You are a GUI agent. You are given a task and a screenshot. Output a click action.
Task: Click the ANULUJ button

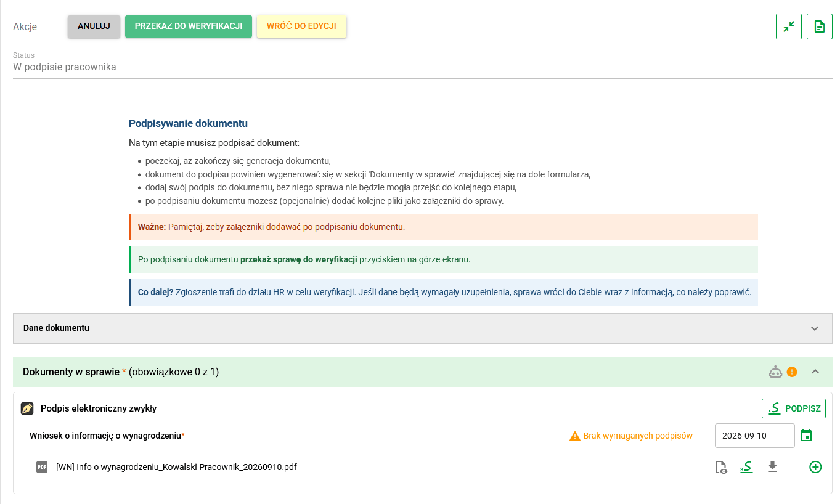[94, 26]
